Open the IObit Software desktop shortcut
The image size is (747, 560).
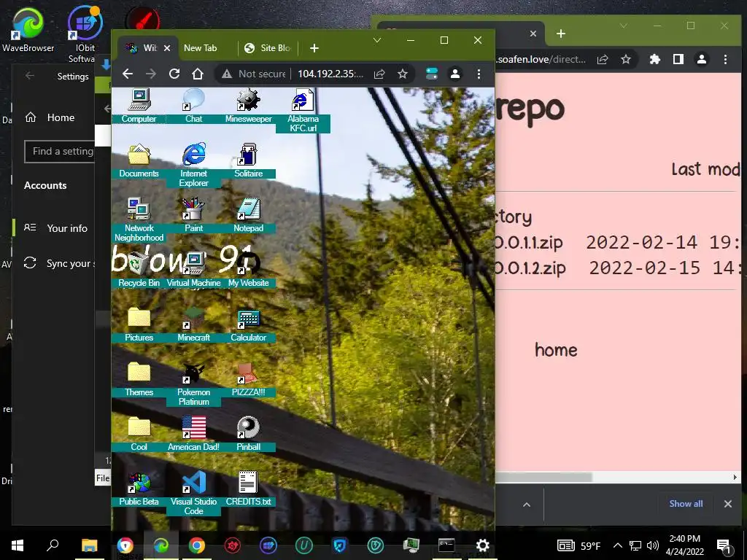(x=84, y=34)
